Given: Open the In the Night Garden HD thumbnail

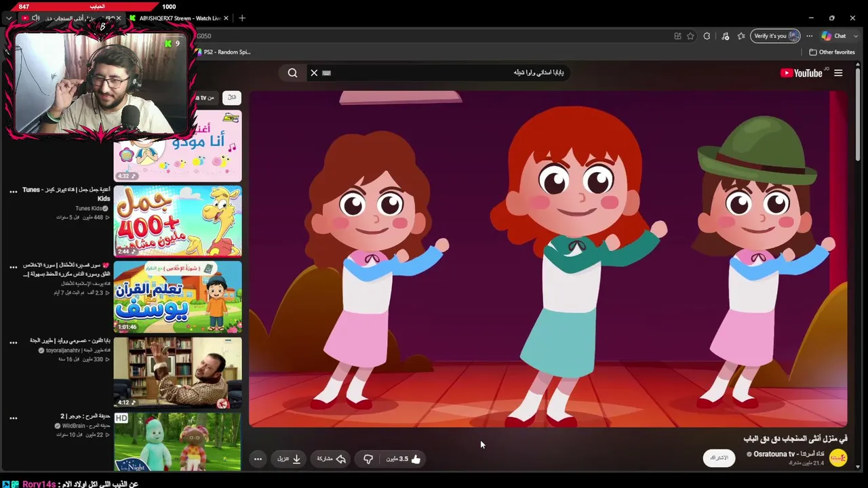Looking at the screenshot, I should click(178, 441).
